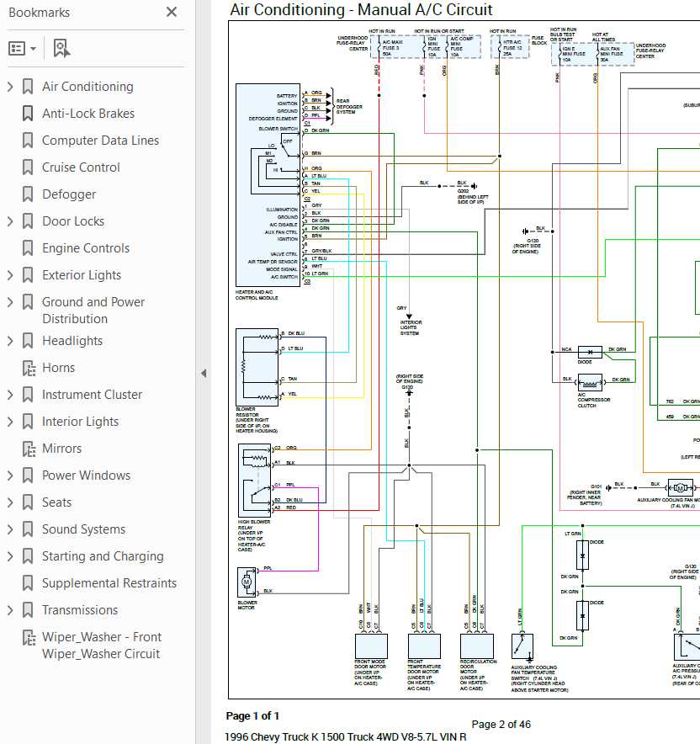Click the Mirrors structured bookmark icon
The image size is (700, 744).
pyautogui.click(x=29, y=449)
